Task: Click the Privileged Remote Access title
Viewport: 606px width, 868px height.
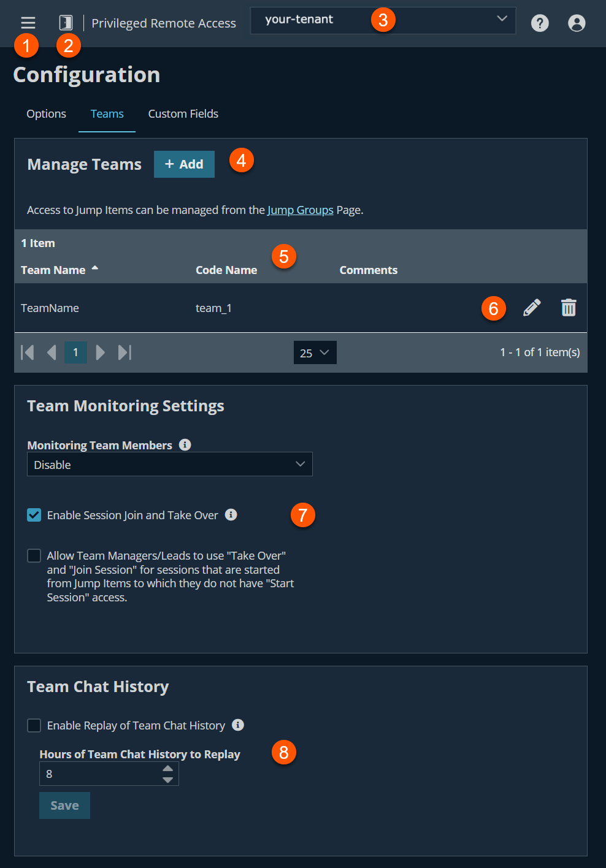Action: pos(164,23)
